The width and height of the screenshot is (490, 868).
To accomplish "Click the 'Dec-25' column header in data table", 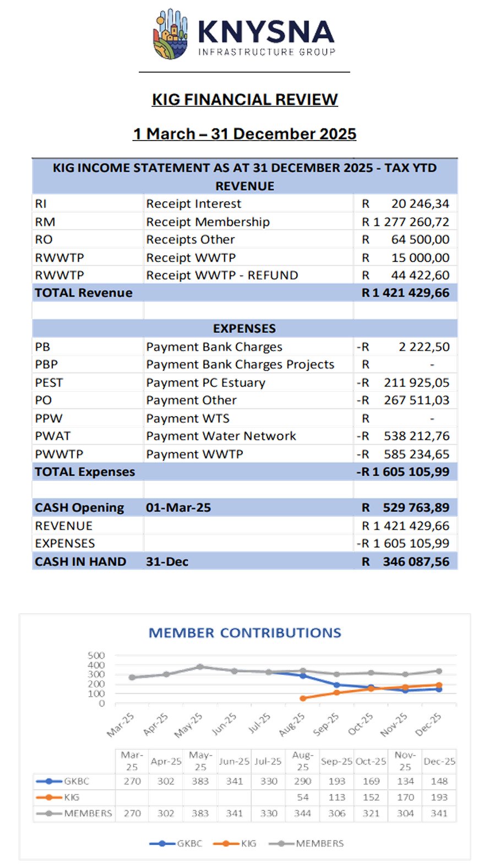I will coord(439,761).
